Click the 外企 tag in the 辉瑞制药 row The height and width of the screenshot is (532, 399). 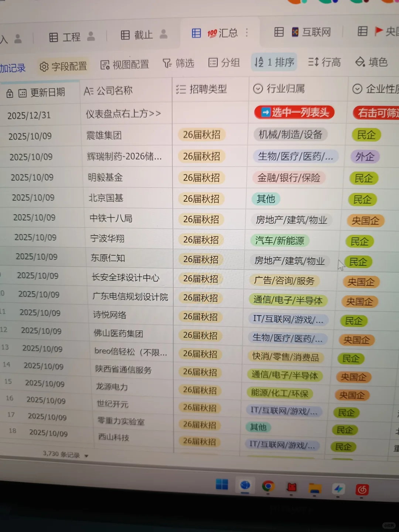pyautogui.click(x=365, y=157)
